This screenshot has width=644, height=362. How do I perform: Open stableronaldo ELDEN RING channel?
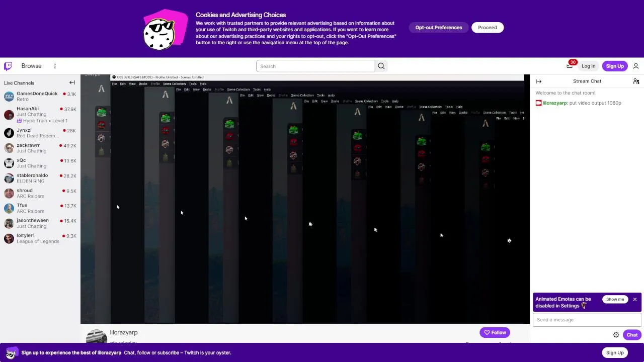[40, 178]
